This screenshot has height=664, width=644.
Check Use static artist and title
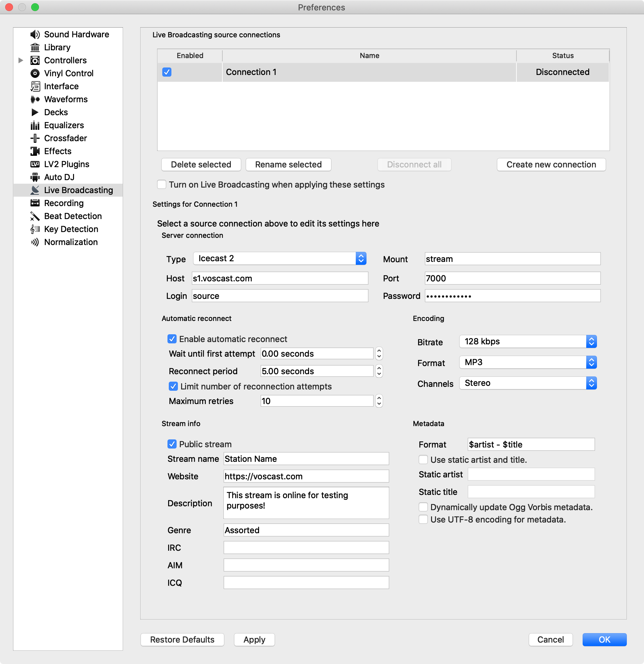[x=423, y=460]
